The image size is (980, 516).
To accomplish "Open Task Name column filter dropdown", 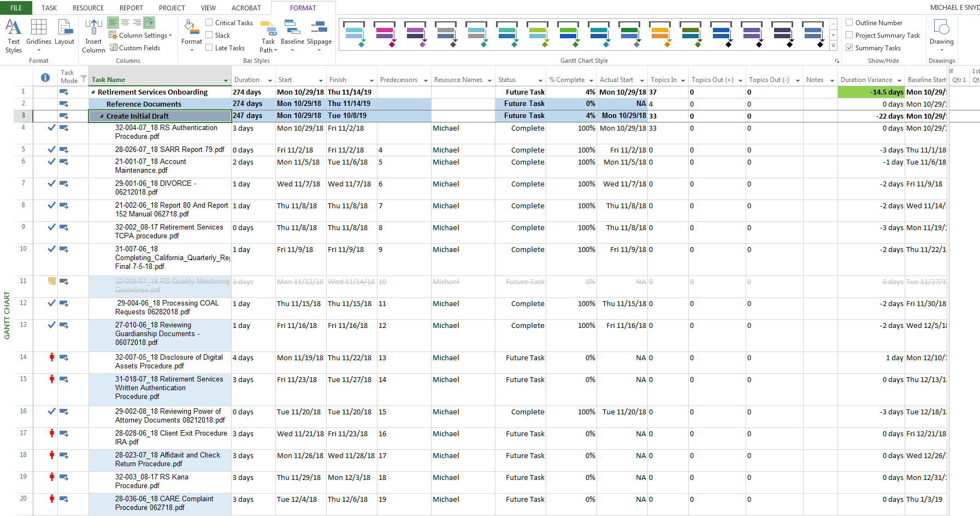I will (226, 80).
